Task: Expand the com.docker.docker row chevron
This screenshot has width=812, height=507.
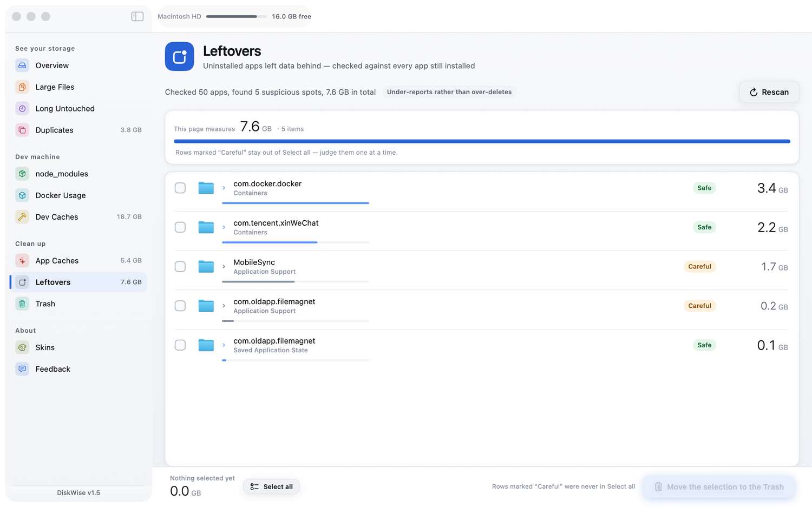Action: (224, 188)
